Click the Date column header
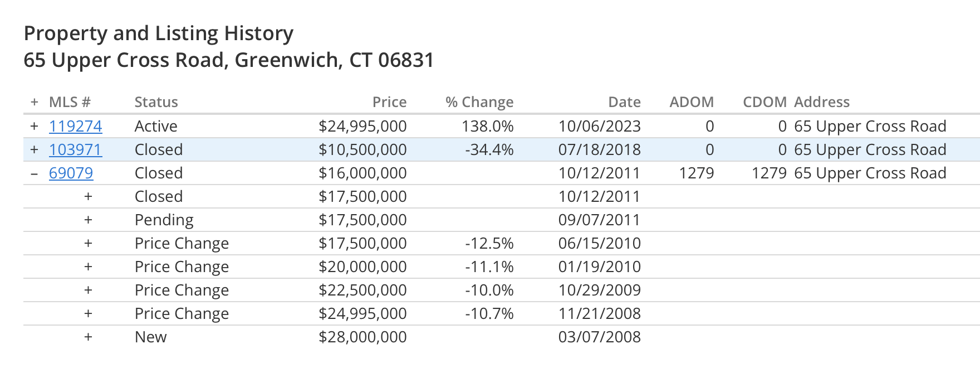Screen dimensions: 980x368 [625, 102]
